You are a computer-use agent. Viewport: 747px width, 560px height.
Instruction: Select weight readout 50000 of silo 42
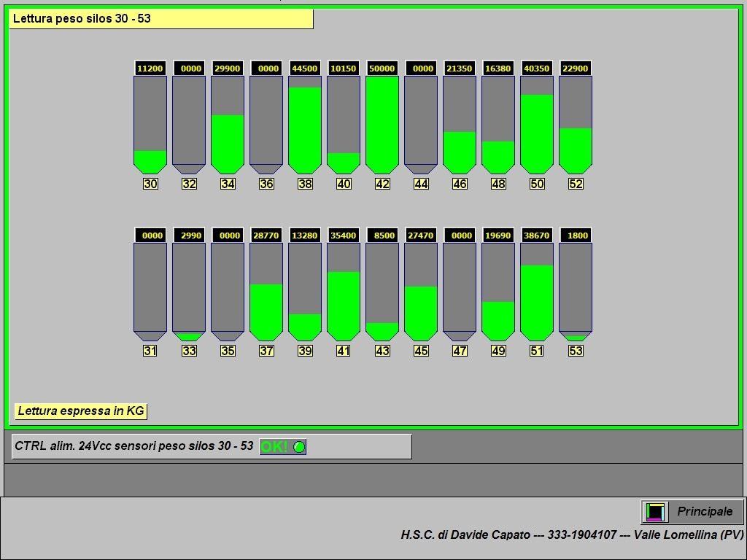(x=382, y=68)
